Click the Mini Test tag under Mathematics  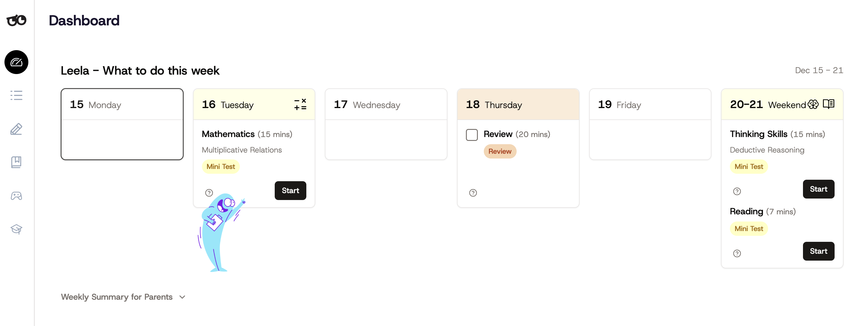[221, 166]
